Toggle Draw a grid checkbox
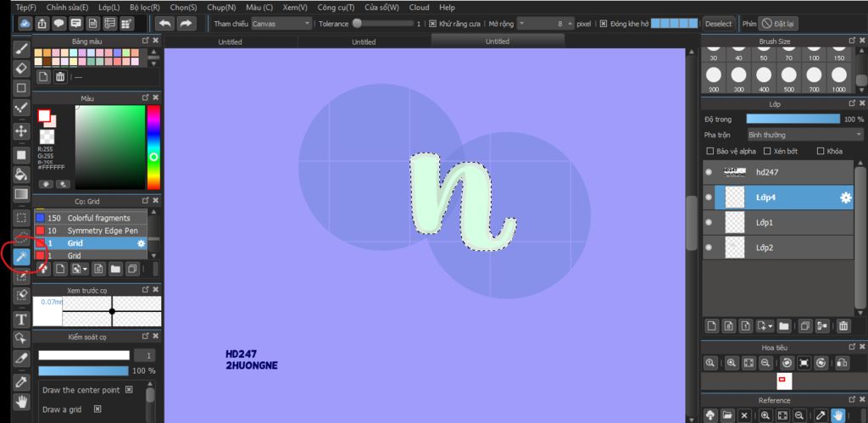The height and width of the screenshot is (423, 868). coord(97,409)
